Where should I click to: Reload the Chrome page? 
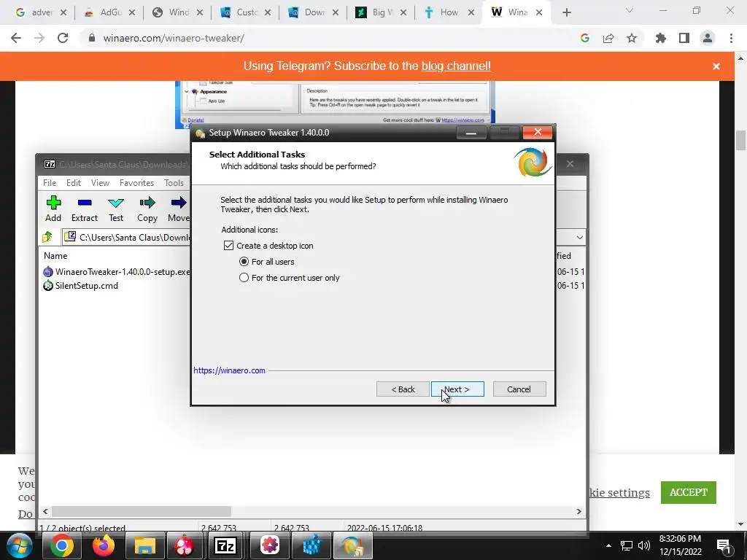(x=63, y=38)
